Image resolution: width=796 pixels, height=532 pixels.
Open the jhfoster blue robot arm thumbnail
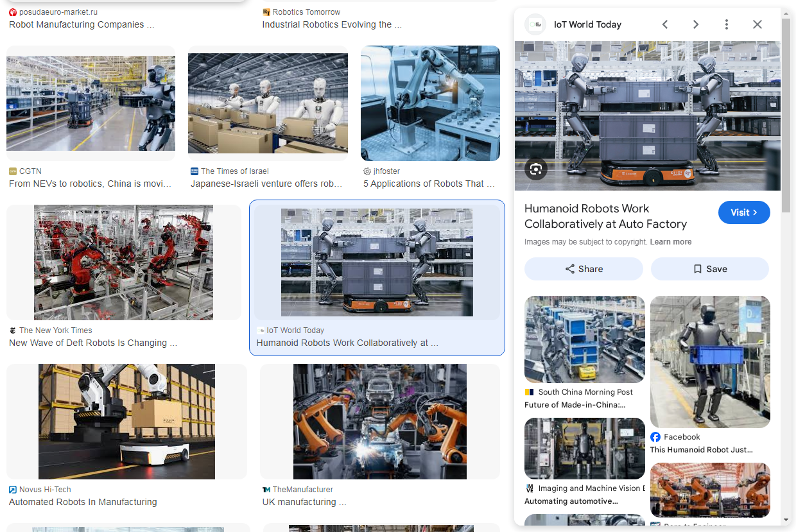[x=430, y=103]
